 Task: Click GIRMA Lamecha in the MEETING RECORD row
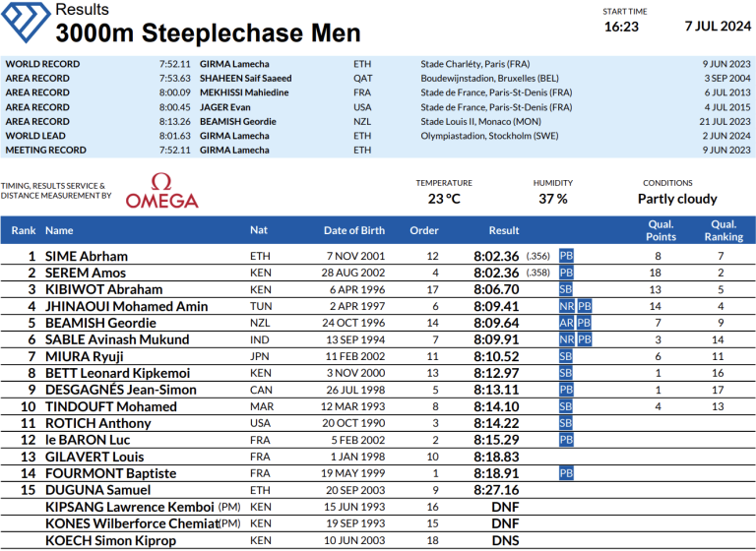coord(236,151)
